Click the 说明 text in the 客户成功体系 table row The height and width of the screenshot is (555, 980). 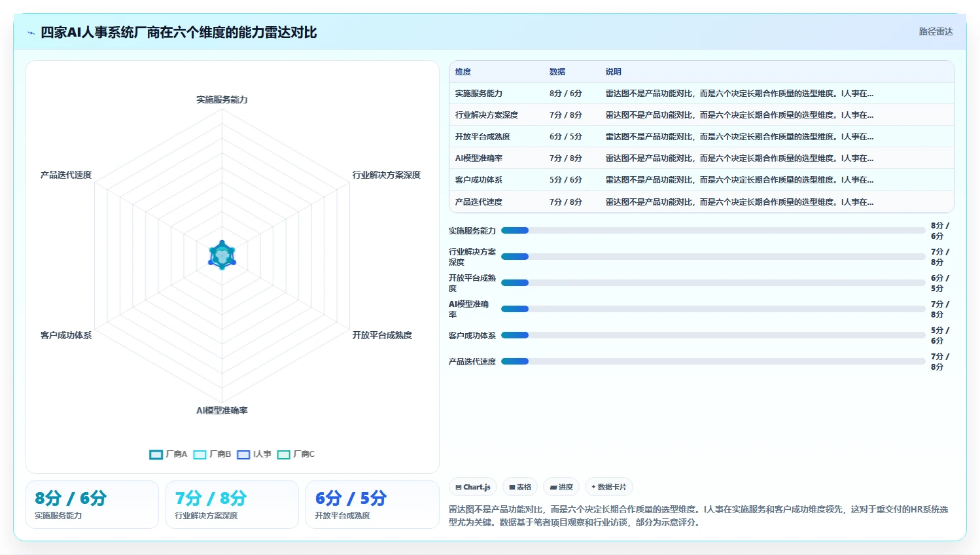pyautogui.click(x=739, y=180)
